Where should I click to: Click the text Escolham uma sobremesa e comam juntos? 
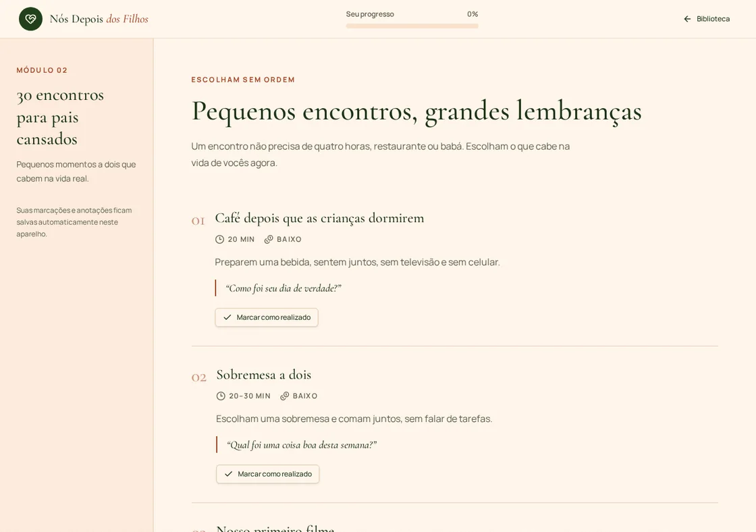(354, 419)
